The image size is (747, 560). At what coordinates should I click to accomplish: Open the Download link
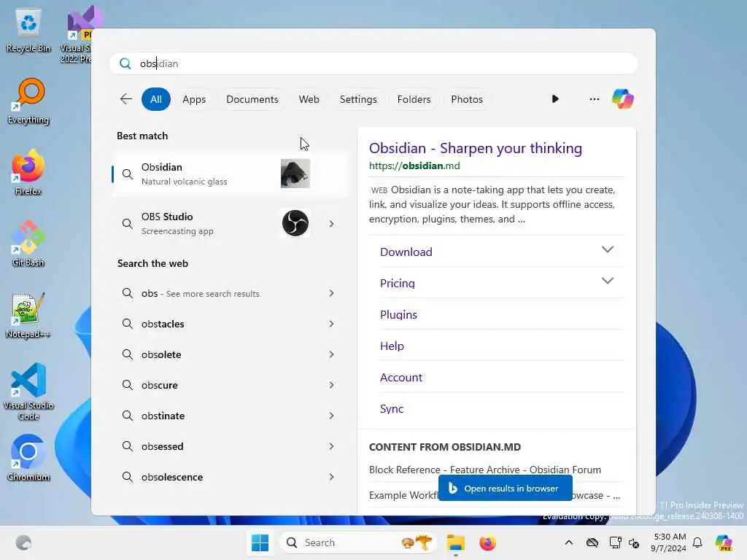406,252
